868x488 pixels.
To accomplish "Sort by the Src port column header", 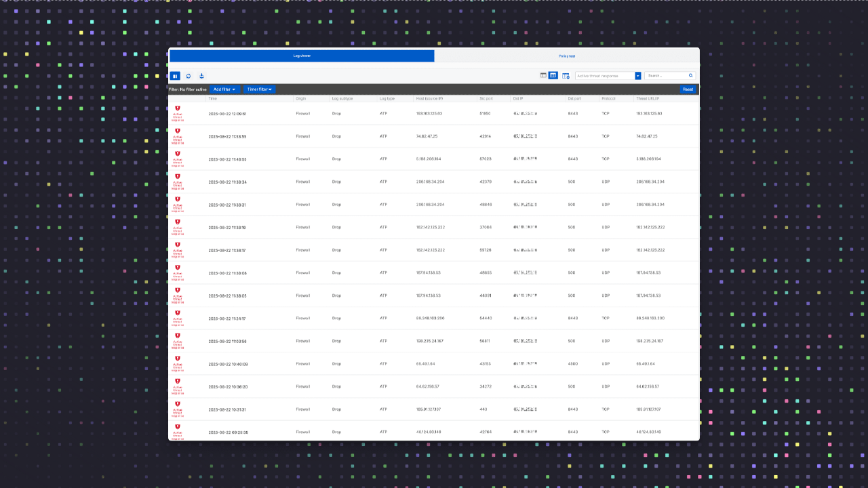I will click(486, 98).
